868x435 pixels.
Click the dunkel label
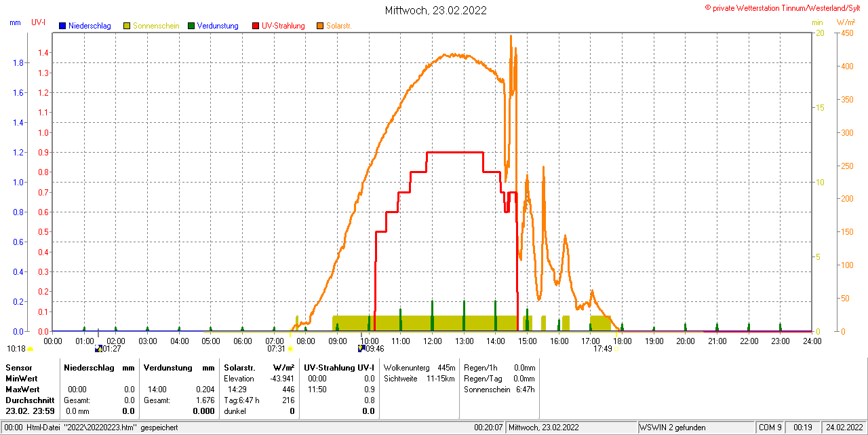coord(235,411)
